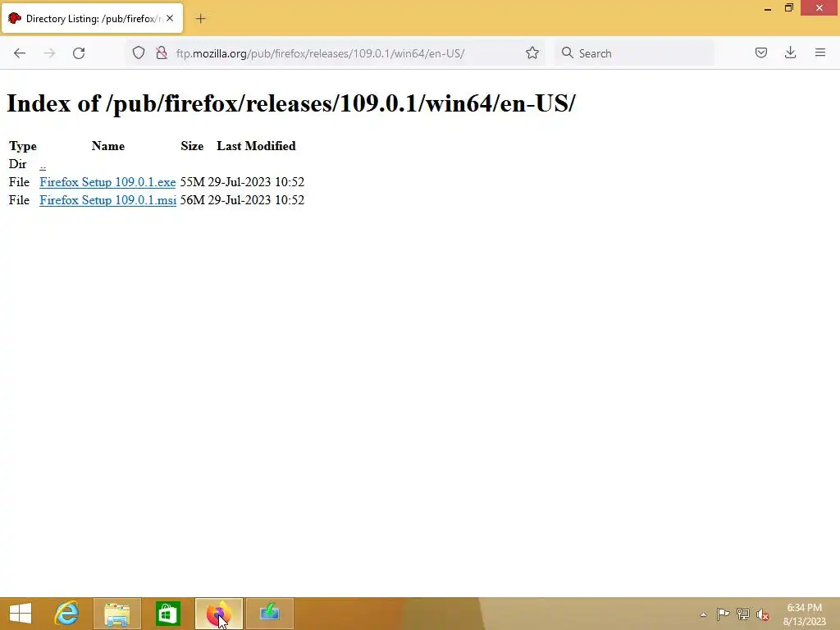This screenshot has height=630, width=840.
Task: Click the .exe row's 29-Jul-2023 10:52 date
Action: coord(256,182)
